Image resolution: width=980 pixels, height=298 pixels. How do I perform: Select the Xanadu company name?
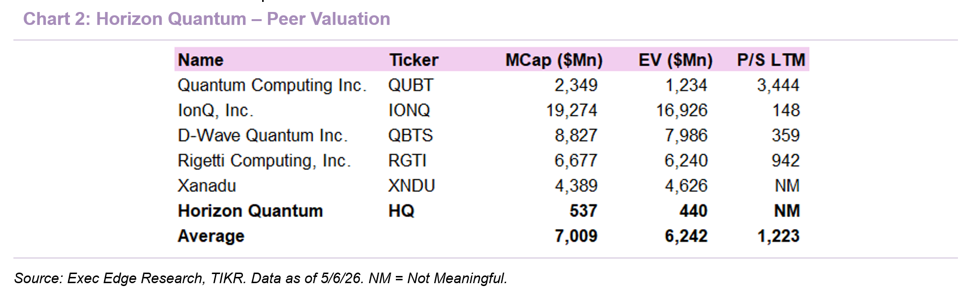207,186
